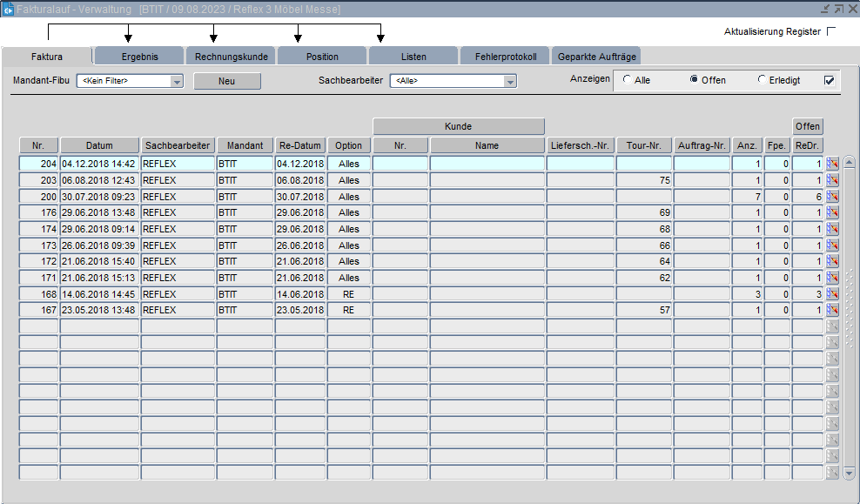
Task: Open the Fehlerprotokoll tab
Action: coord(505,57)
